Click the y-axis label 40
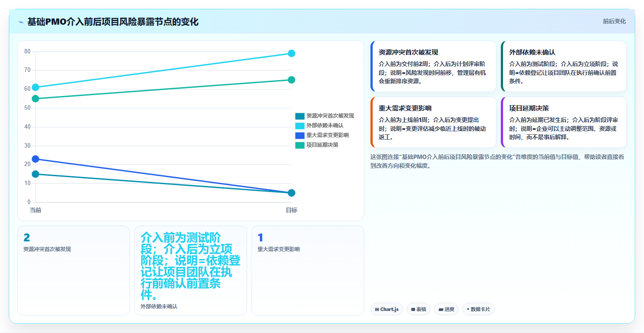644x333 pixels. coord(27,127)
